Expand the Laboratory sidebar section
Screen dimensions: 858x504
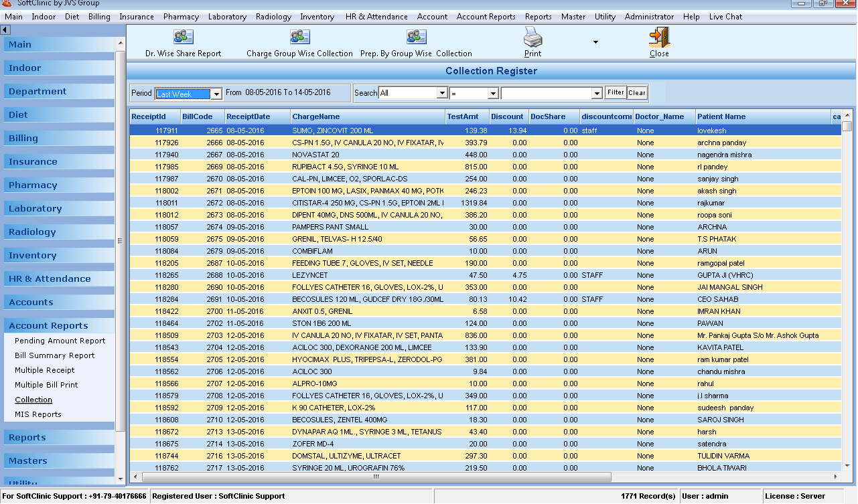[35, 208]
